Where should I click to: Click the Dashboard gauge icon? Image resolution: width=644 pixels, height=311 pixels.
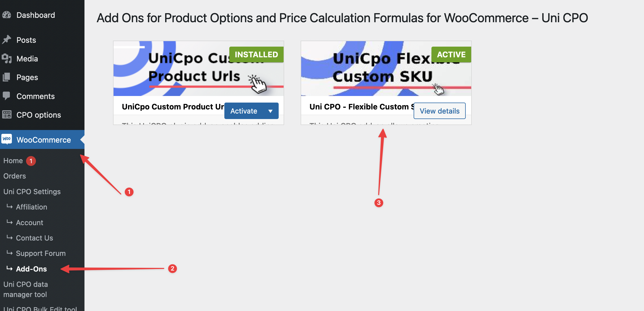tap(7, 15)
